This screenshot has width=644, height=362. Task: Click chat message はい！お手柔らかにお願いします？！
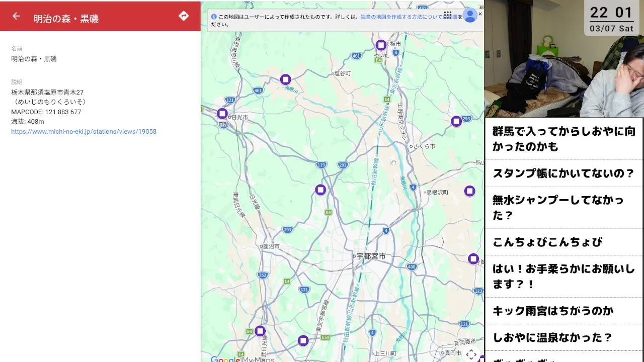pos(564,277)
